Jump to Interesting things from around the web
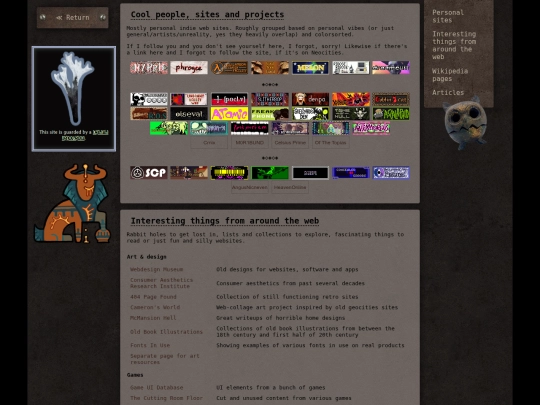Viewport: 540px width, 405px height. click(454, 45)
